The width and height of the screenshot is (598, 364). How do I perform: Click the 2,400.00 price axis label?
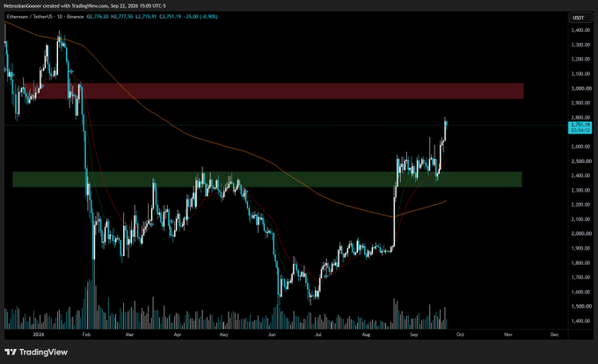point(581,175)
